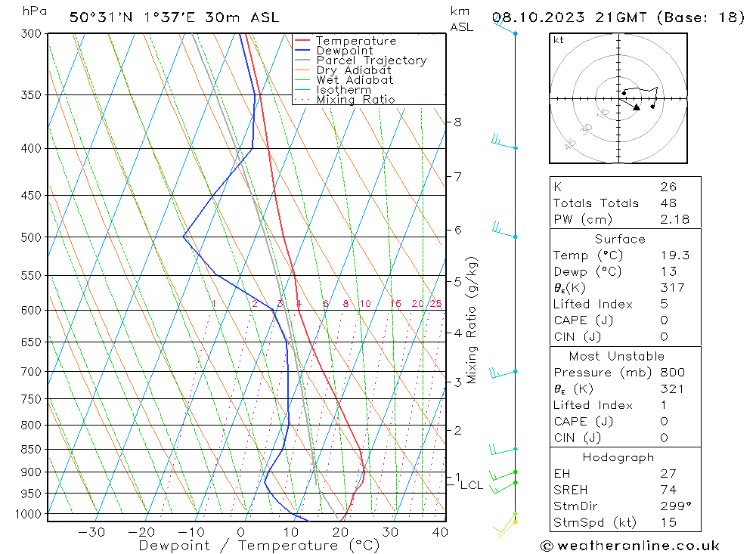Viewport: 756px width, 554px height.
Task: Click the wind barb at 500 hPa
Action: pyautogui.click(x=503, y=231)
